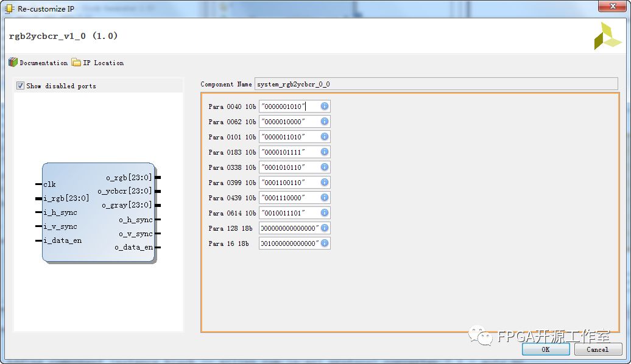Edit the Para 0439 10b value field
Screen dimensions: 631x364
(x=289, y=198)
